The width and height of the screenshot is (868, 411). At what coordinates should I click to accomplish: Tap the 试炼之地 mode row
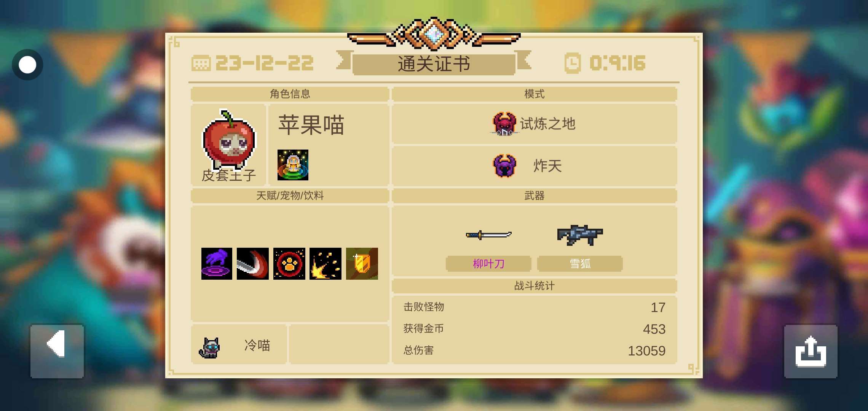pos(535,124)
